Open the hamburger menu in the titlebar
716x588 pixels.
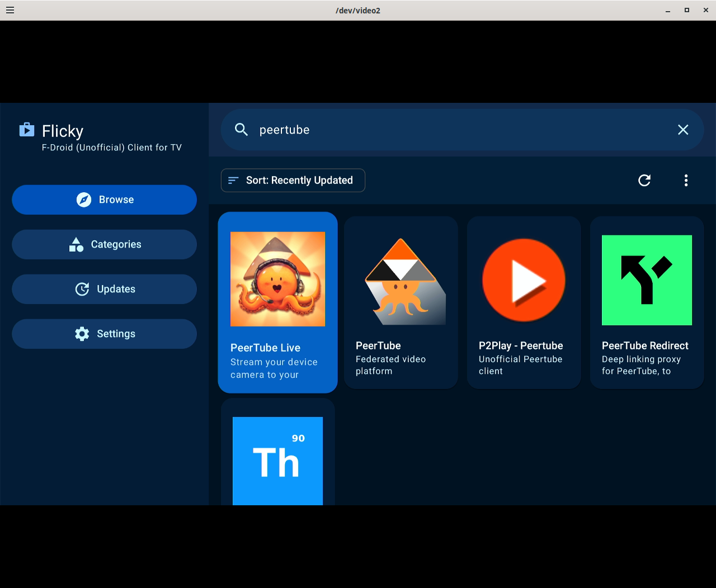point(10,10)
